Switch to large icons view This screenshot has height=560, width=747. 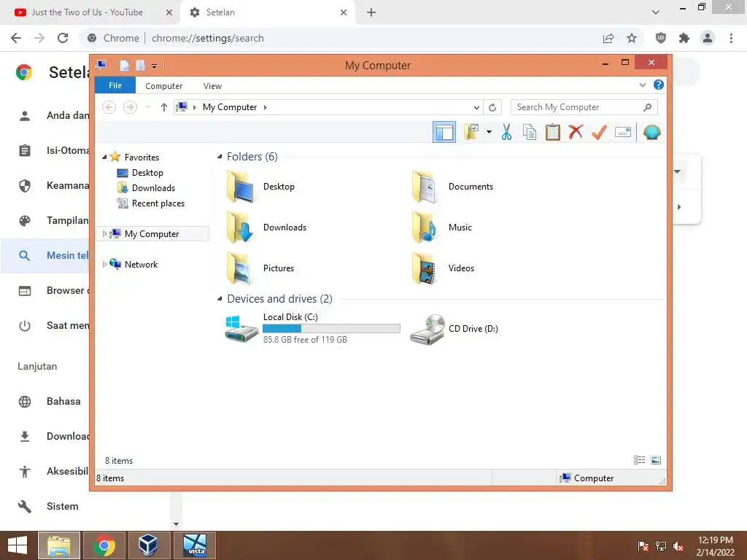656,459
